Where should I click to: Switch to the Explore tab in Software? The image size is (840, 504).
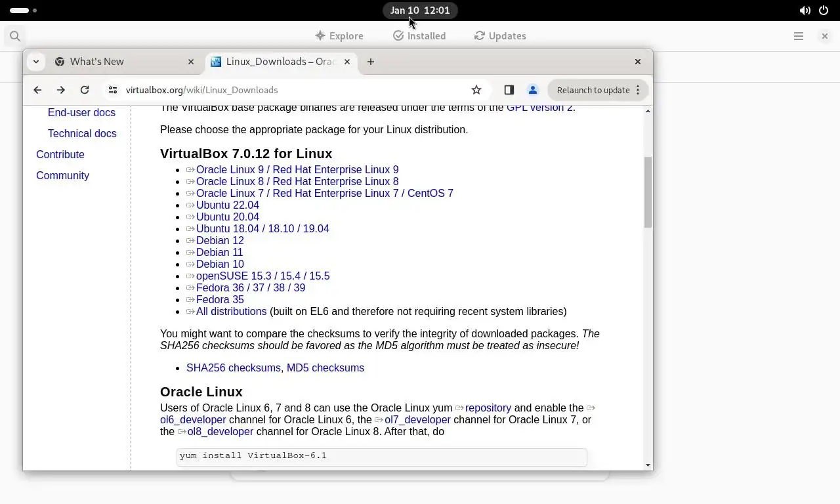pyautogui.click(x=339, y=36)
